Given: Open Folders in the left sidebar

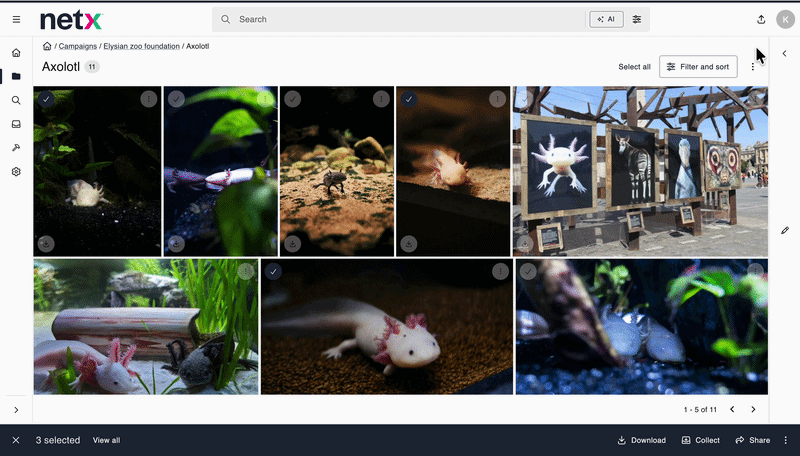Looking at the screenshot, I should tap(16, 77).
